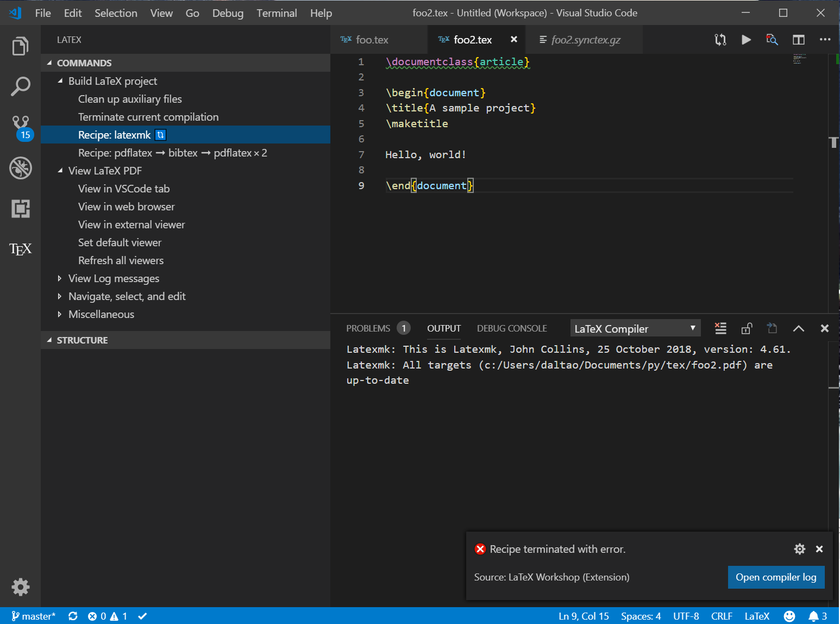Open the Extensions view icon

point(20,208)
